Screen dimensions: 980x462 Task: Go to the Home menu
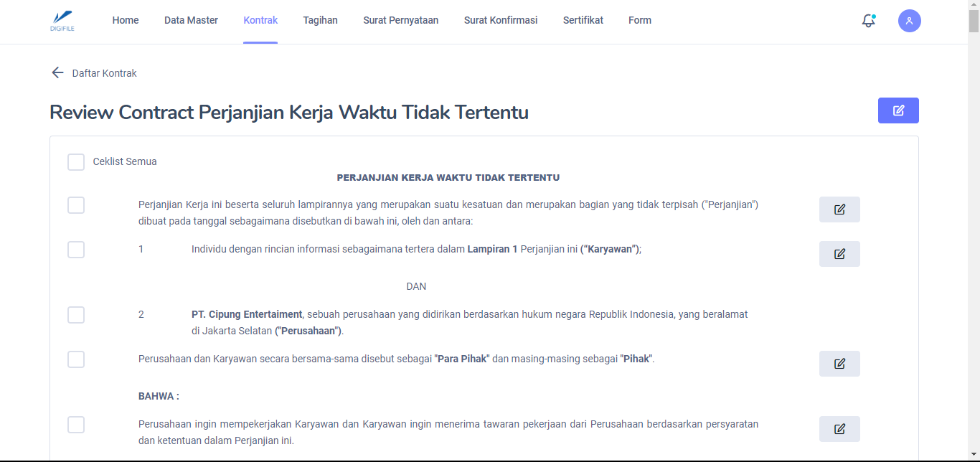point(126,20)
